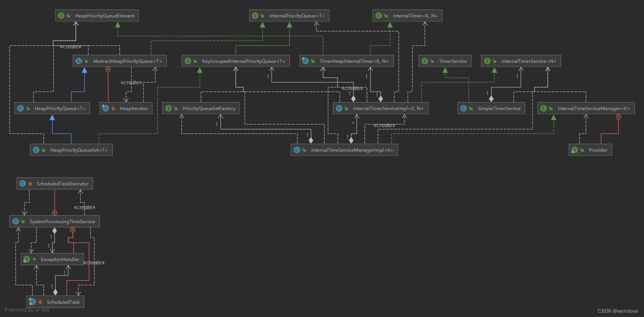Select the InternalTimer<K, N> node

(x=407, y=16)
